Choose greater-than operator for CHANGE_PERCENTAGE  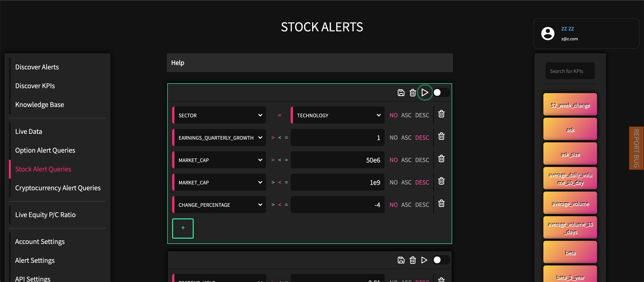(273, 205)
